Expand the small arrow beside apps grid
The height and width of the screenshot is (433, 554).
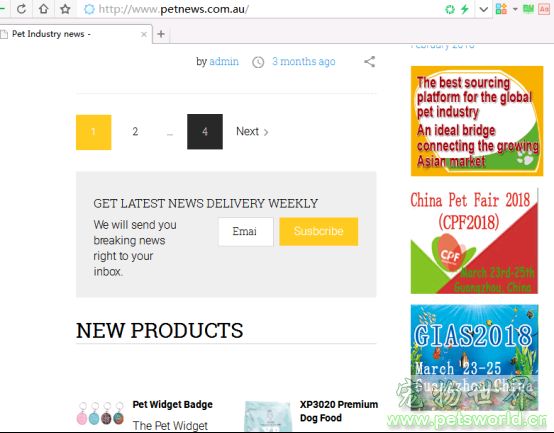pyautogui.click(x=515, y=9)
